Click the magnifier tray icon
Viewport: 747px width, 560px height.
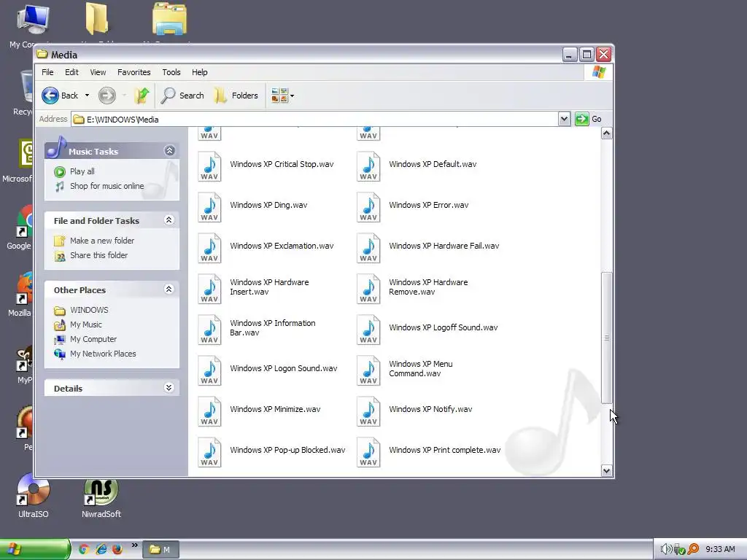[693, 550]
